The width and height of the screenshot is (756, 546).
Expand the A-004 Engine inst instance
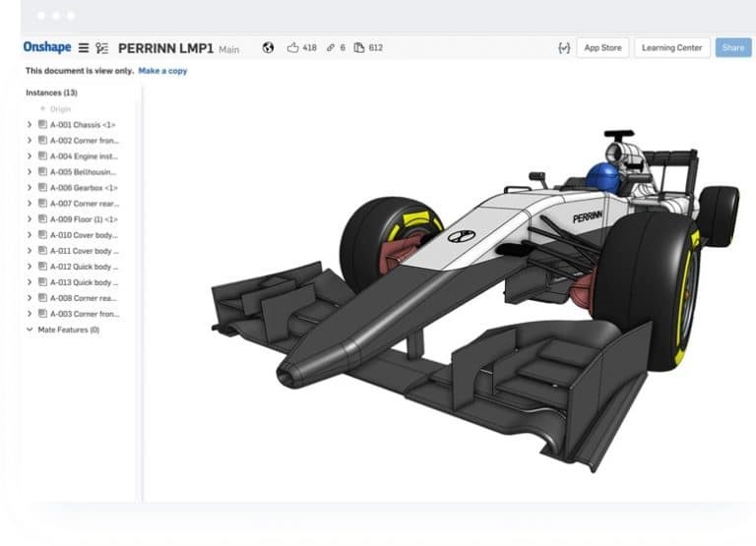30,156
